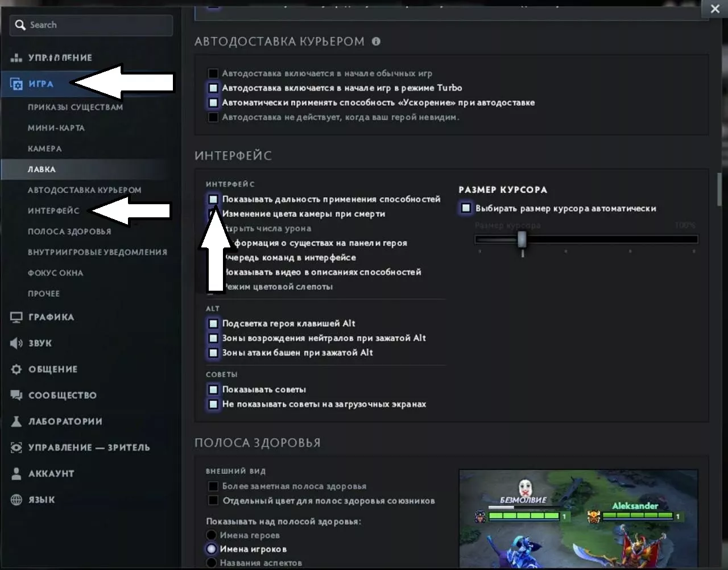
Task: Enable Подсветка героя клавишей Alt checkbox
Action: tap(213, 323)
